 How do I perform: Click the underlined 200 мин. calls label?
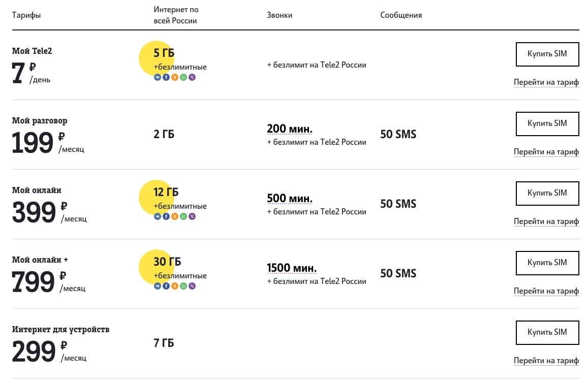point(290,129)
